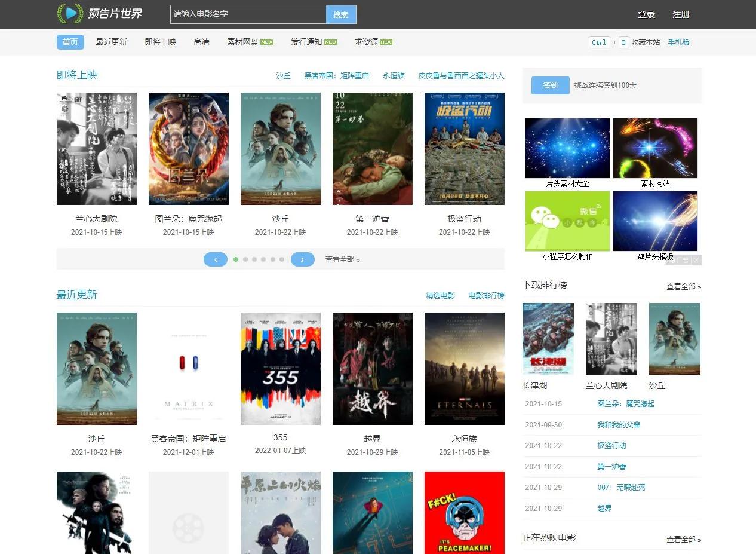Image resolution: width=756 pixels, height=554 pixels.
Task: Expand 查看全部 beside the carousel pager
Action: pos(342,259)
